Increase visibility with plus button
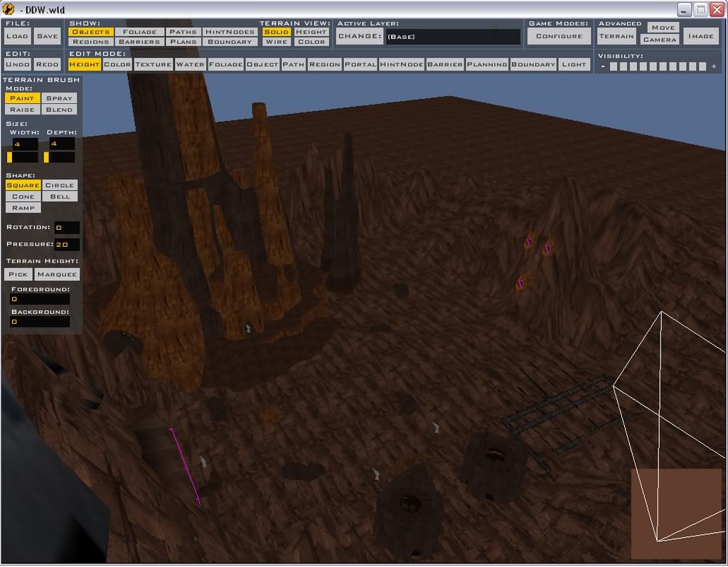 coord(714,66)
